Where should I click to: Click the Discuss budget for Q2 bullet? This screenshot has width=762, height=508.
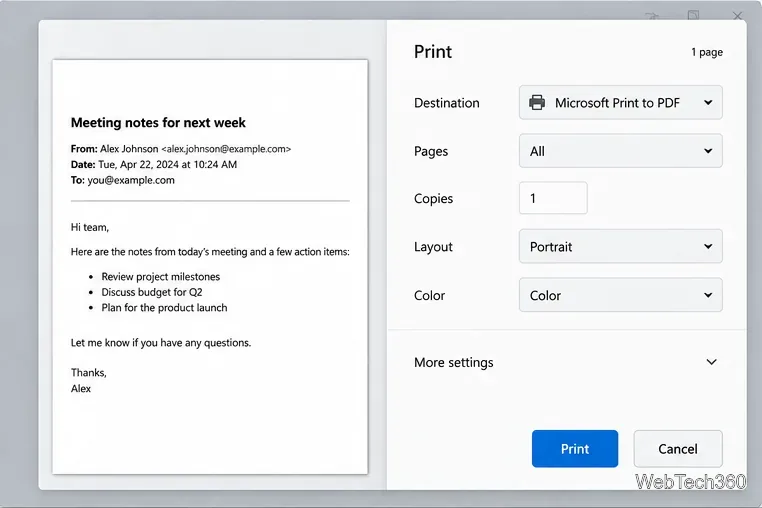(x=152, y=292)
